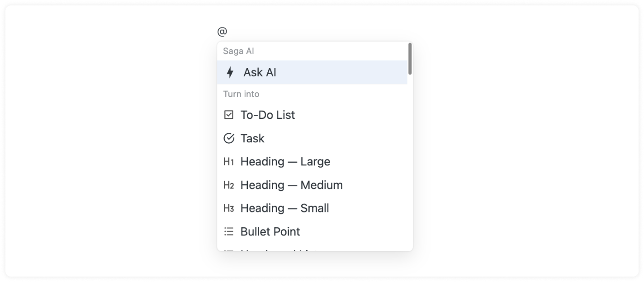Choose the Task option
The height and width of the screenshot is (282, 644).
coord(252,138)
